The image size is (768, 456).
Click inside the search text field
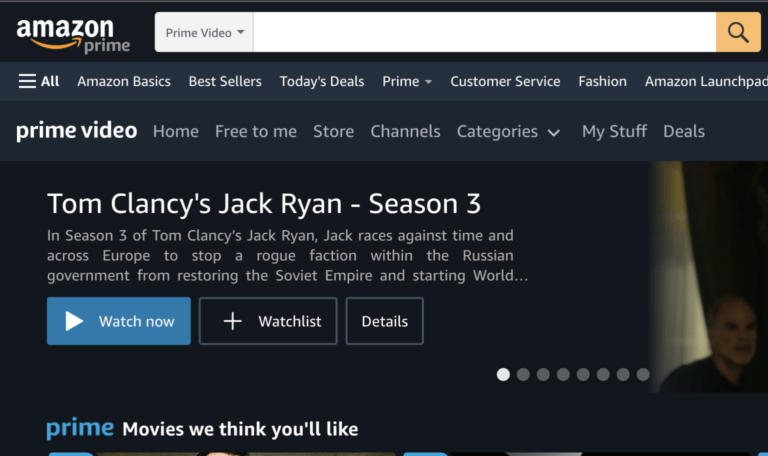click(x=484, y=32)
